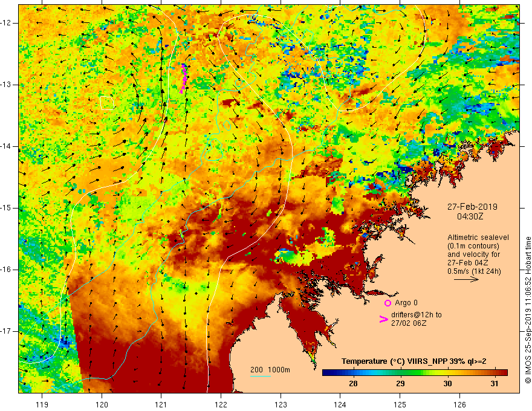Click the colorbar value 31
The image size is (532, 411).
click(x=495, y=384)
